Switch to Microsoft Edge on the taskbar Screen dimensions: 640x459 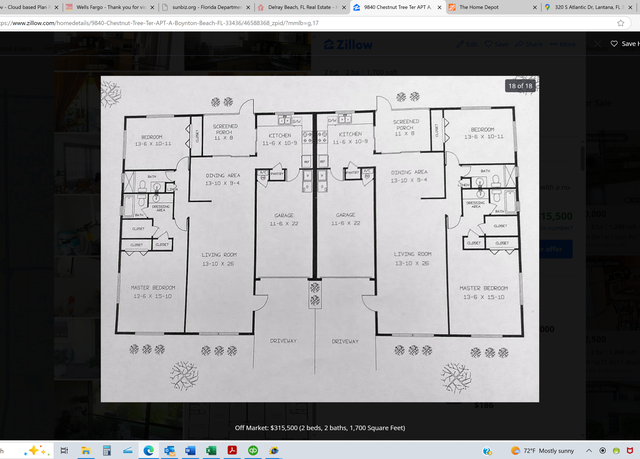click(x=149, y=450)
